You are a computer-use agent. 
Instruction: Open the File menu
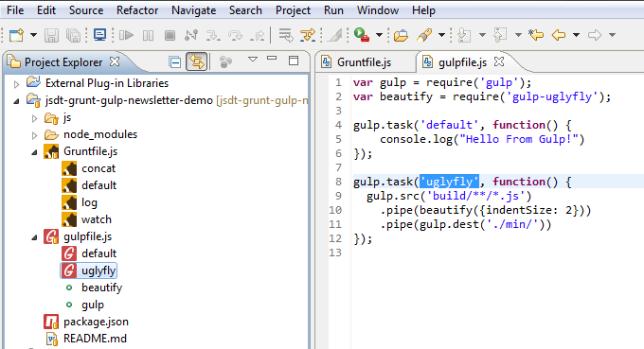[x=15, y=9]
